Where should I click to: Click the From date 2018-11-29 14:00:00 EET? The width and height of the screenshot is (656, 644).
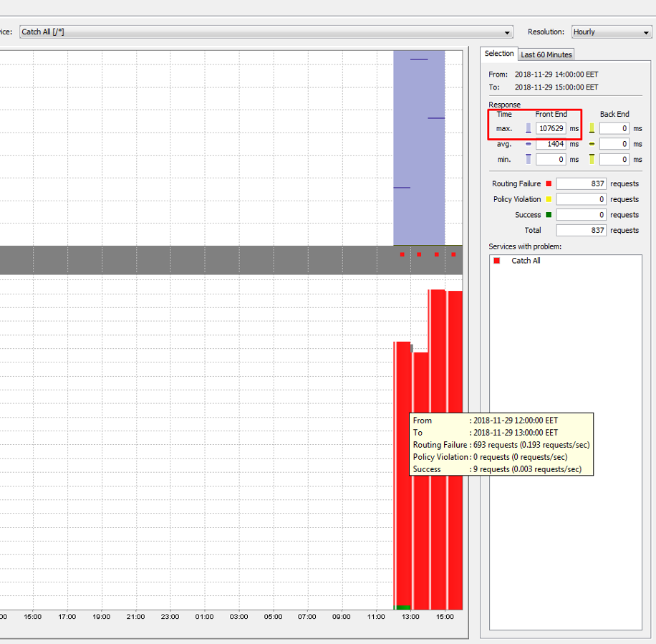point(556,75)
